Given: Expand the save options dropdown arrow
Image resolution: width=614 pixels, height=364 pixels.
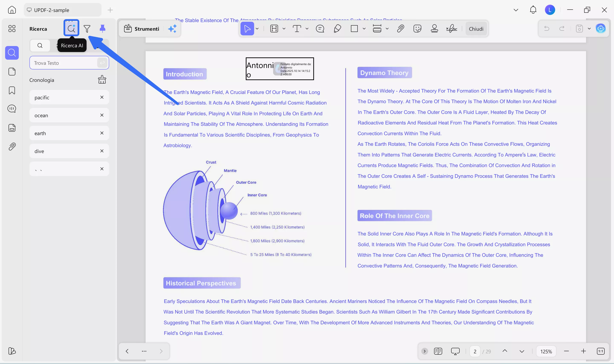Looking at the screenshot, I should click(x=589, y=29).
